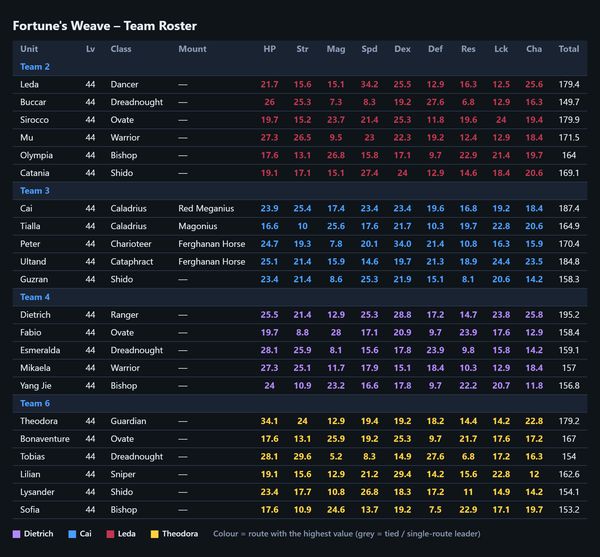The height and width of the screenshot is (557, 600).
Task: Select the unit name Catania
Action: tap(35, 173)
